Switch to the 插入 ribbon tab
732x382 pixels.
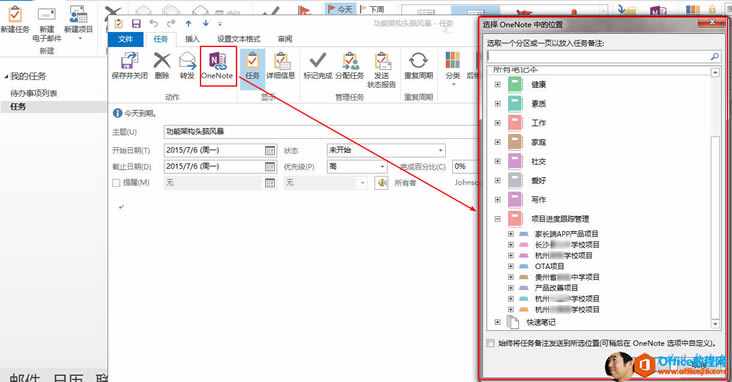point(192,39)
